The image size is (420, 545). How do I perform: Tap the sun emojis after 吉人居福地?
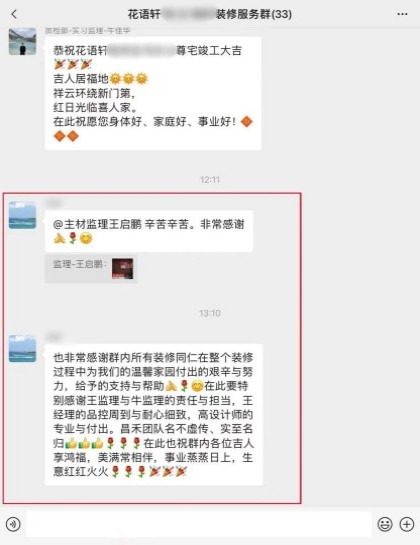(x=128, y=79)
